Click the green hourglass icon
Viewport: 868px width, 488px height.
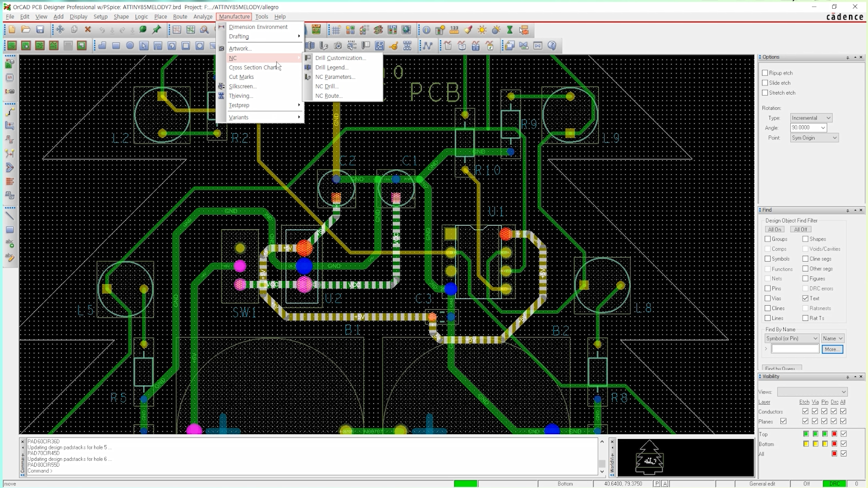point(510,29)
